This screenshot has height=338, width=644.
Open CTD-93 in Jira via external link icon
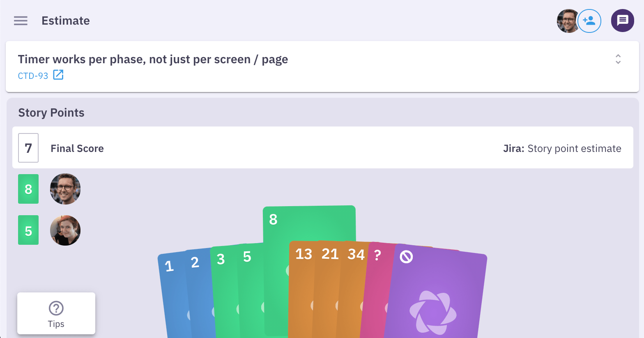[x=58, y=75]
